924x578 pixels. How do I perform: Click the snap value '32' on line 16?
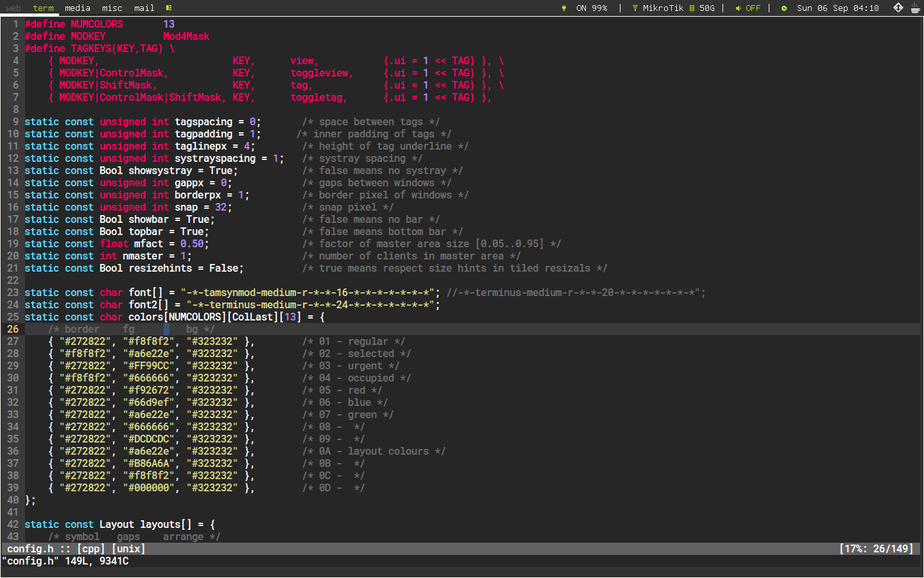[221, 207]
